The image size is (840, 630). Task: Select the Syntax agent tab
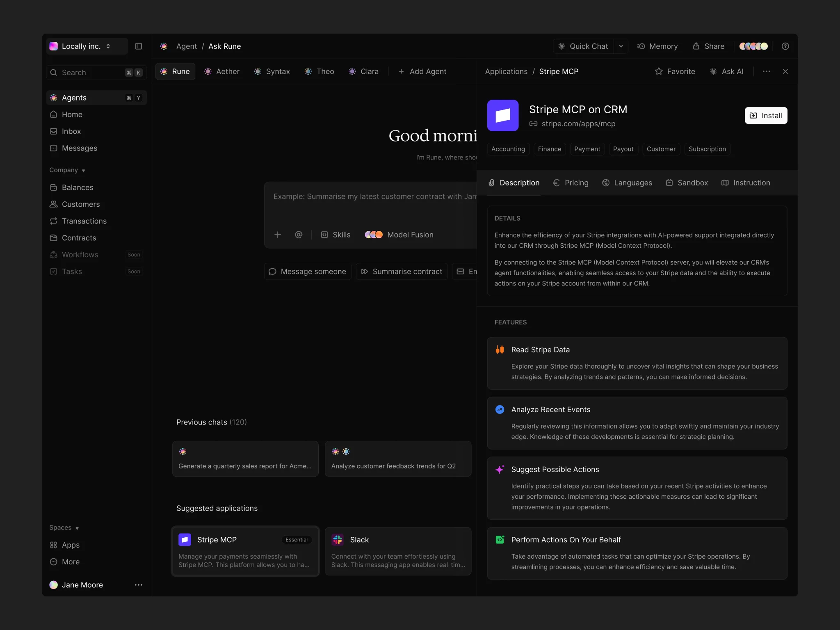click(272, 71)
